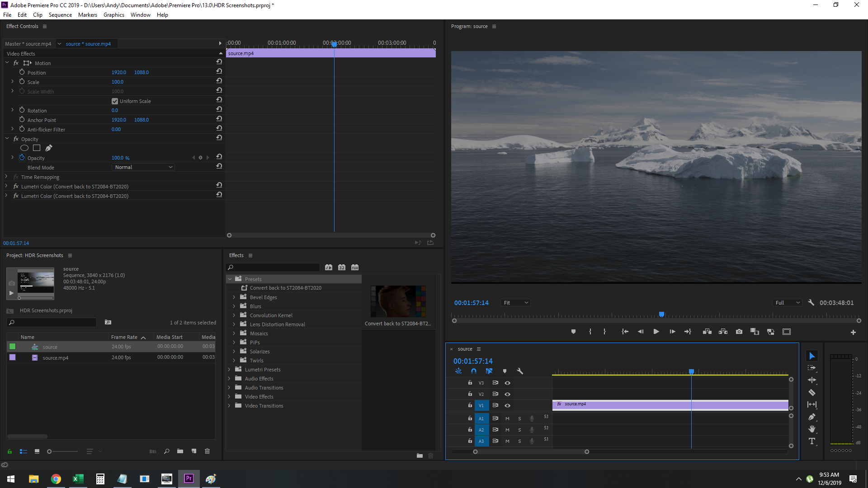Image resolution: width=868 pixels, height=488 pixels.
Task: Click the Export Frame camera icon
Action: [x=739, y=332]
